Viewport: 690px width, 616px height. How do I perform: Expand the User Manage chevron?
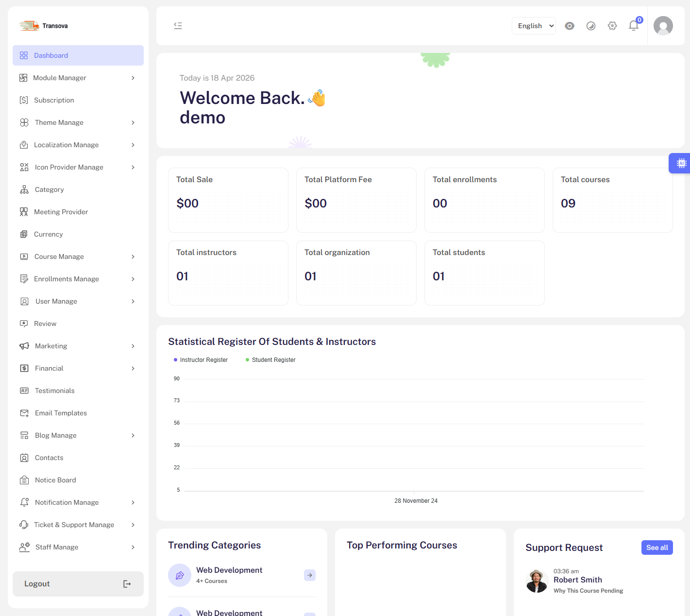tap(133, 301)
